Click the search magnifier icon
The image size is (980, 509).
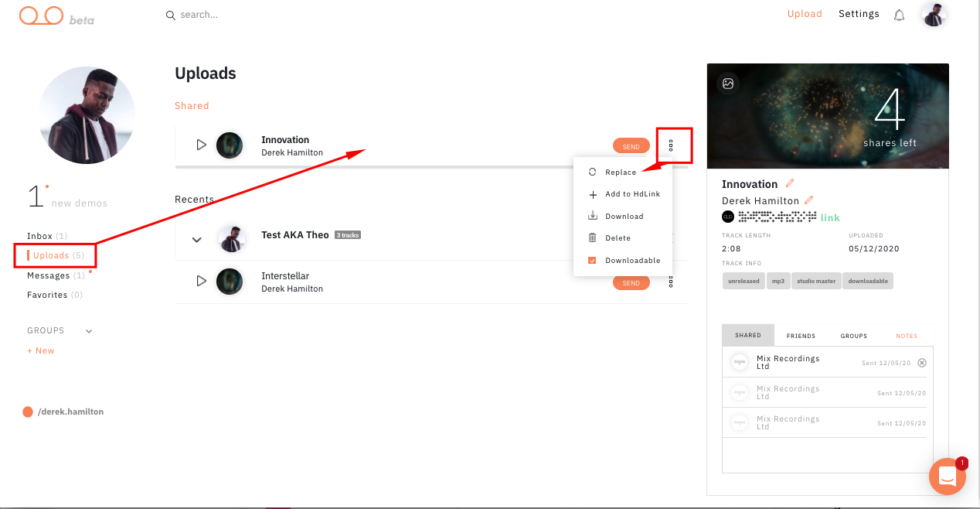click(x=171, y=15)
